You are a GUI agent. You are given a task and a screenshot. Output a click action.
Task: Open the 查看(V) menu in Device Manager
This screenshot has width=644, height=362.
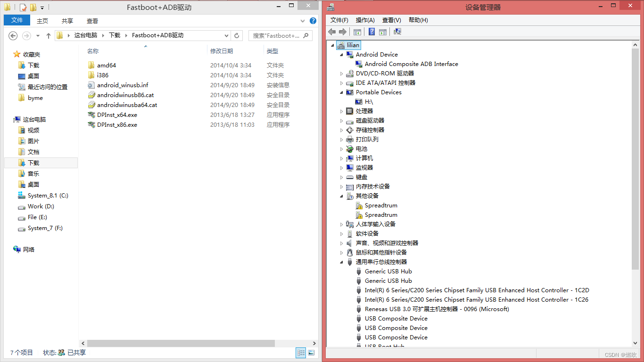[x=391, y=20]
